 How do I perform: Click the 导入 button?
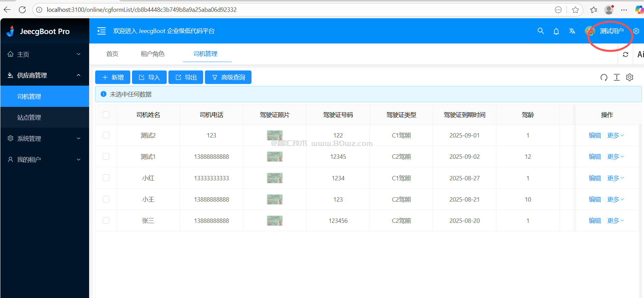coord(149,77)
